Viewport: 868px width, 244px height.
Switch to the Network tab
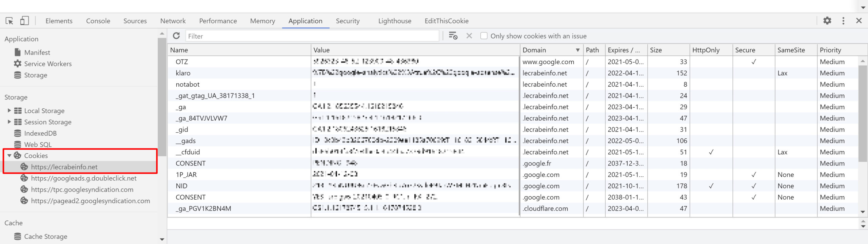173,21
